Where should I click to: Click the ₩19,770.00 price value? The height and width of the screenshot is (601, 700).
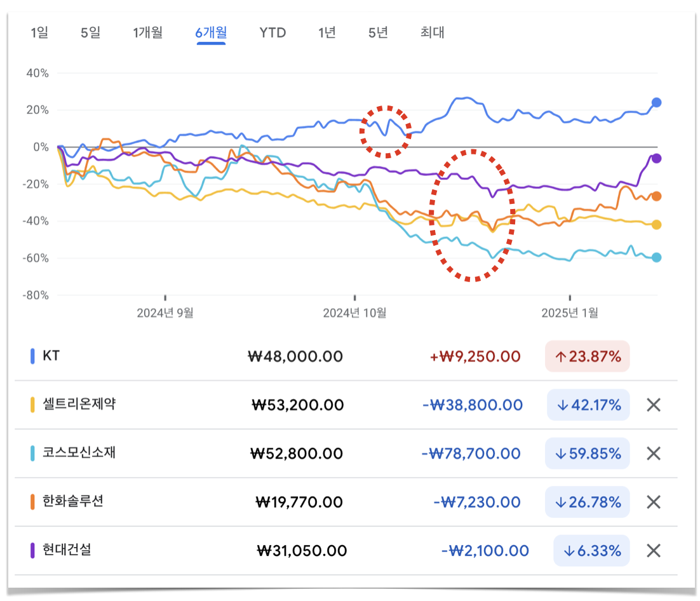click(x=299, y=503)
